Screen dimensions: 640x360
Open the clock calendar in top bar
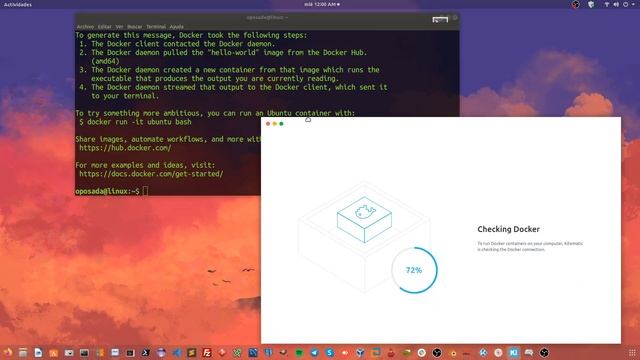tap(322, 4)
